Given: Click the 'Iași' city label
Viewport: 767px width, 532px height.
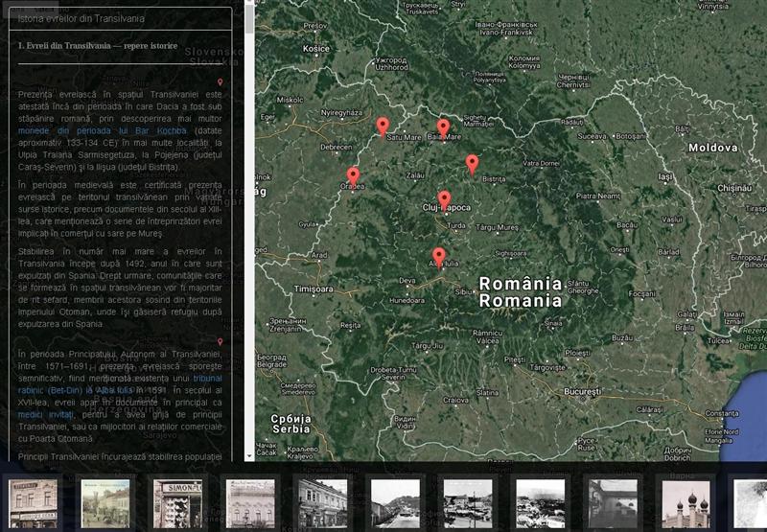Looking at the screenshot, I should click(665, 177).
